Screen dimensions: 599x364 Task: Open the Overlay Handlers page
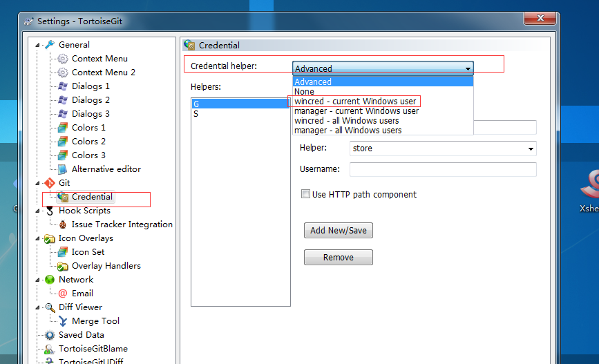pos(106,266)
